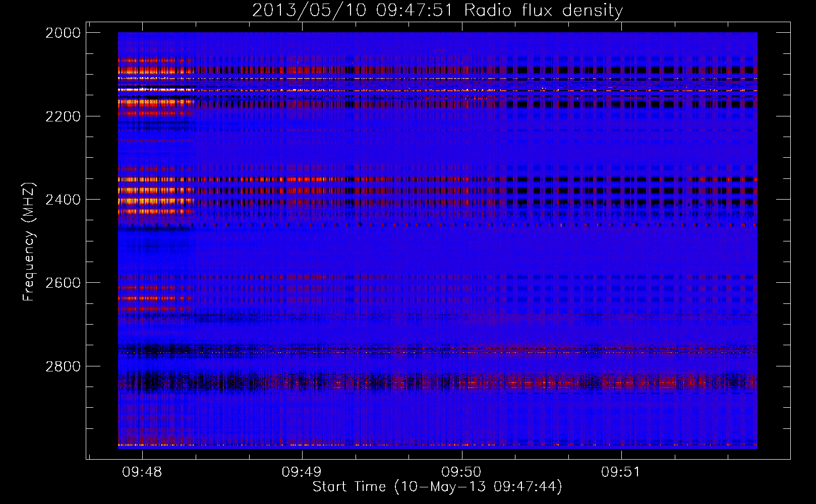This screenshot has height=504, width=816.
Task: Select the 2200 frequency tick label
Action: click(x=63, y=116)
